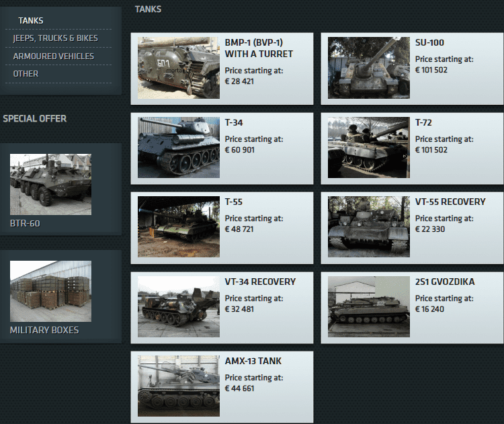This screenshot has width=504, height=424.
Task: Click the AMX-13 TANK heading link
Action: (x=253, y=361)
